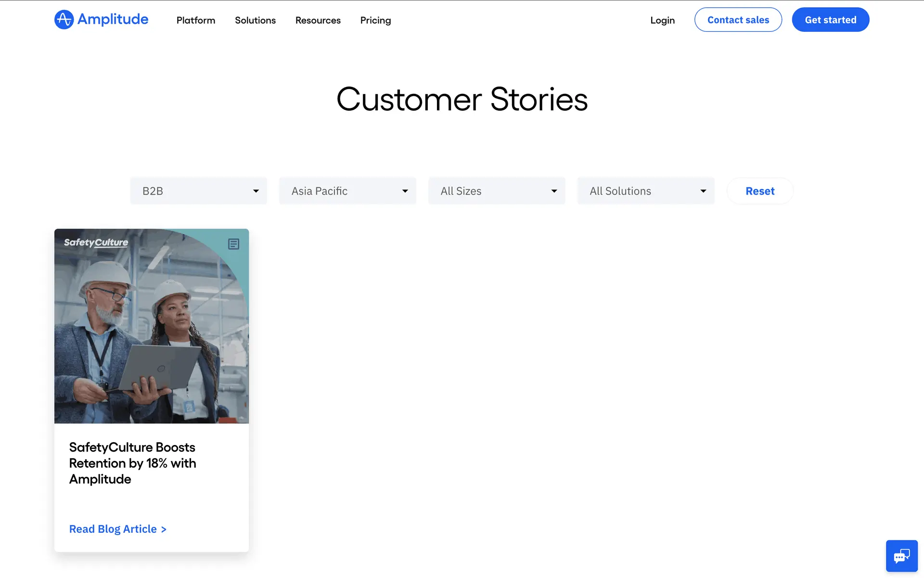Open the All Sizes filter dropdown
Screen dimensions: 924x578
coord(496,191)
